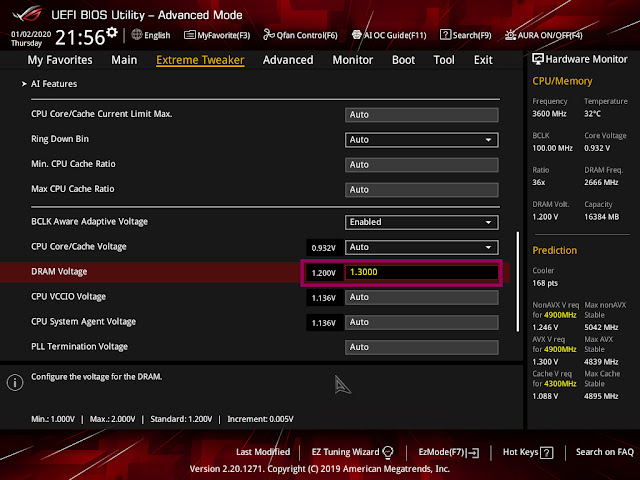Switch to My Favorites tab

coord(60,60)
